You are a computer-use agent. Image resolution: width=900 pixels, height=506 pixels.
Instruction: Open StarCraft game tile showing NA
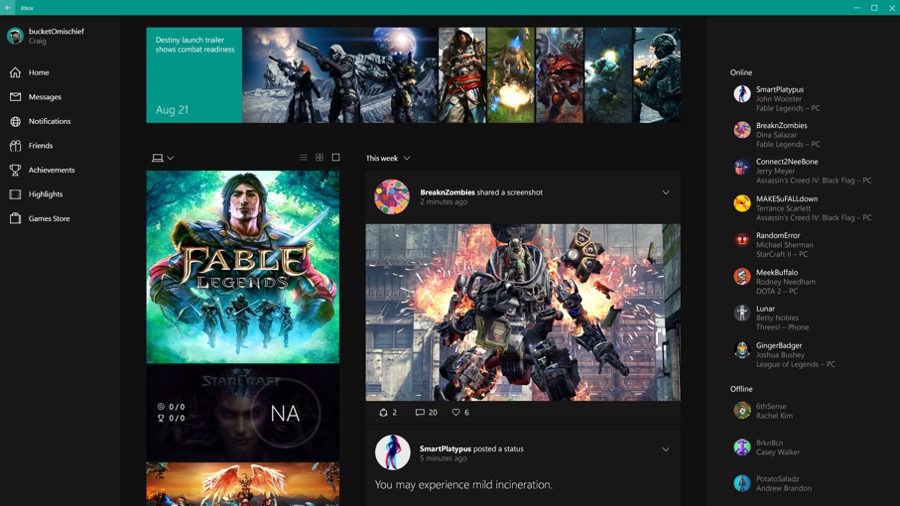coord(243,413)
